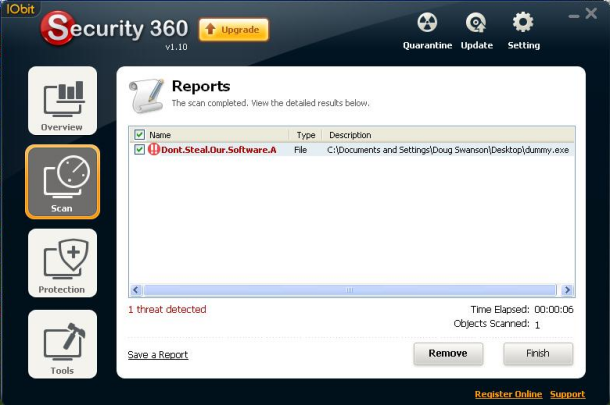Uncheck the Dont.Steal.Our.Software.A threat checkbox
The height and width of the screenshot is (405, 610).
click(139, 149)
